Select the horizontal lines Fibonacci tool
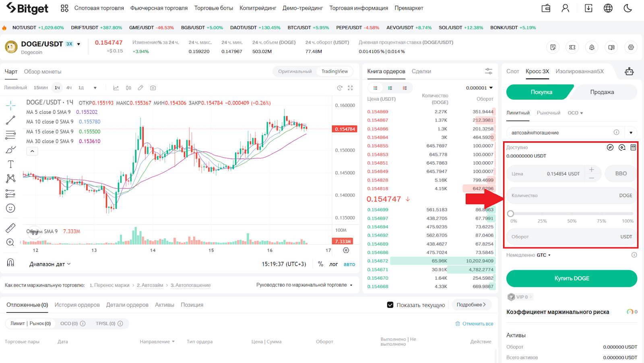This screenshot has width=644, height=363. [11, 135]
